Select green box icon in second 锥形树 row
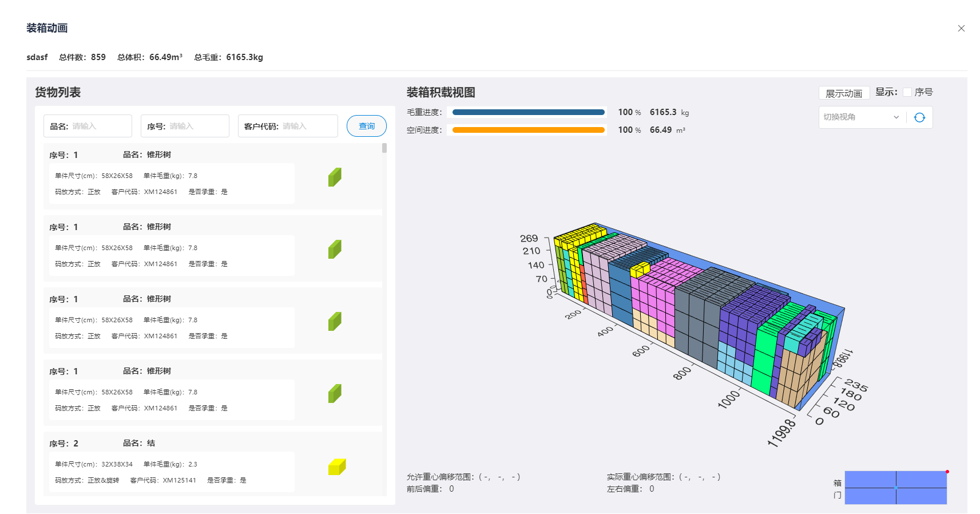Image resolution: width=980 pixels, height=514 pixels. [335, 249]
